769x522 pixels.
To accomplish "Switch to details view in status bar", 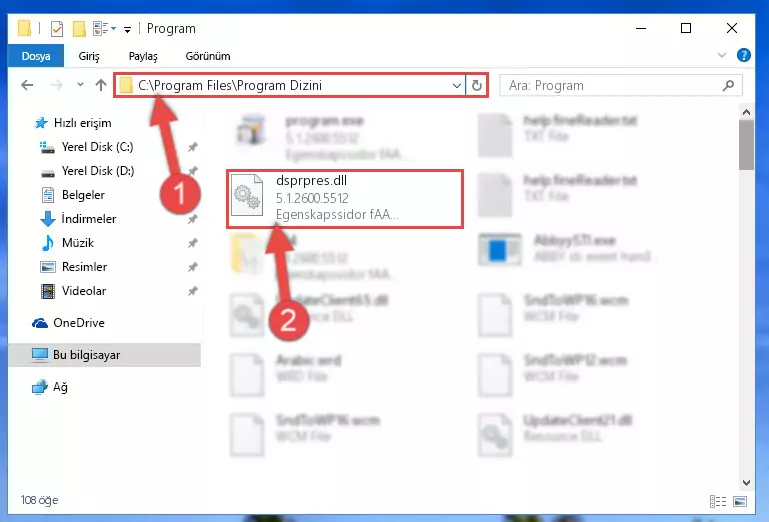I will 718,501.
